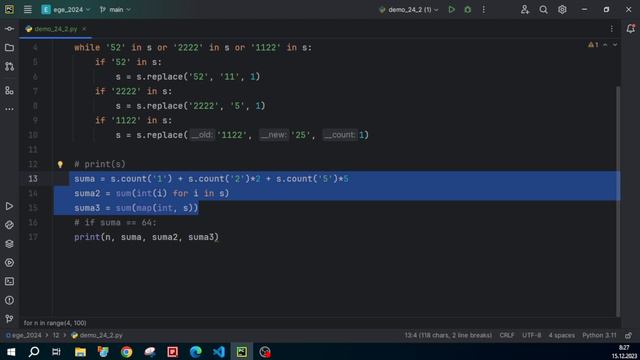Viewport: 640px width, 360px height.
Task: Open IDE settings gear
Action: [562, 9]
